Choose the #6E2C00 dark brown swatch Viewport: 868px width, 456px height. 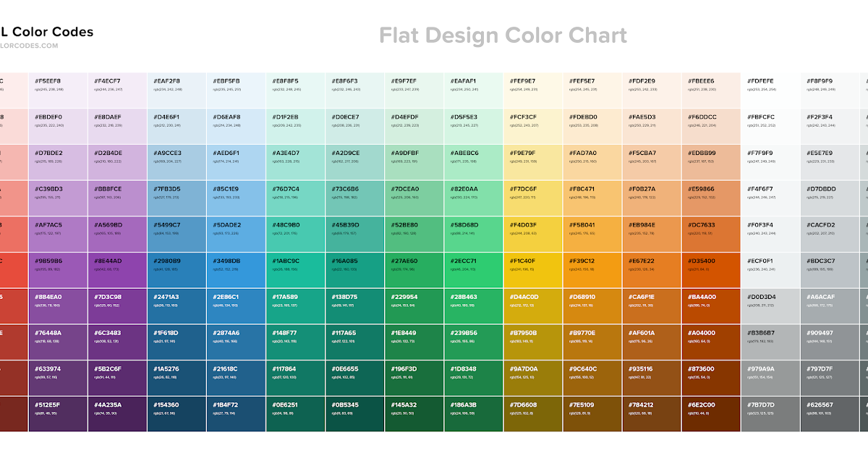pyautogui.click(x=710, y=414)
